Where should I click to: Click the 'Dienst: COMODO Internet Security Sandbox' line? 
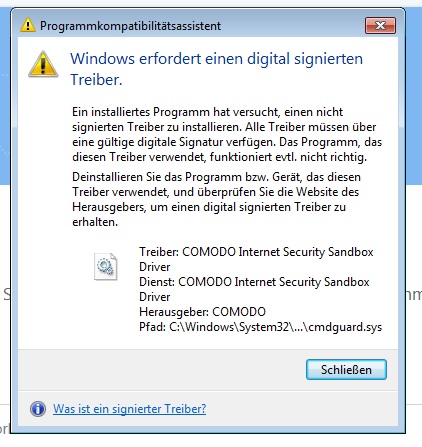click(x=254, y=282)
